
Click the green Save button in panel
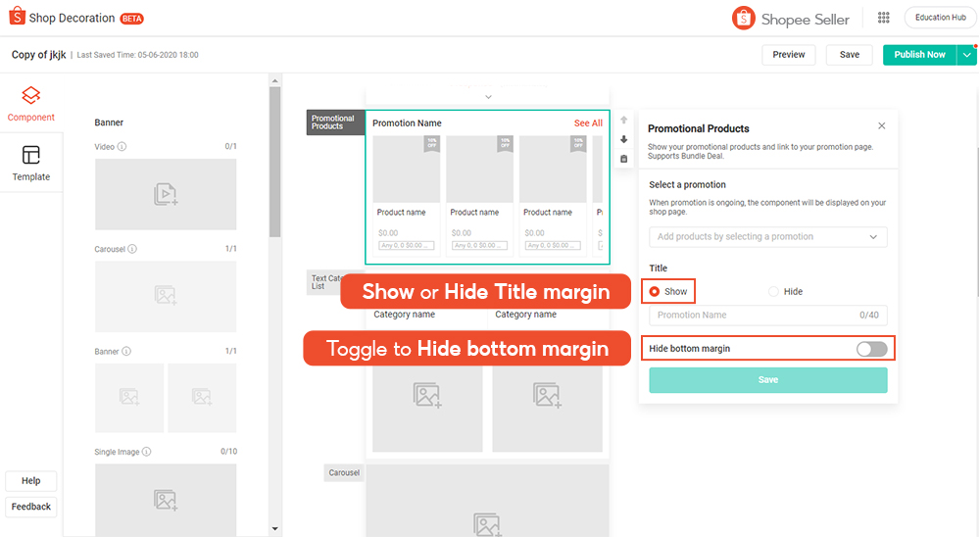767,380
